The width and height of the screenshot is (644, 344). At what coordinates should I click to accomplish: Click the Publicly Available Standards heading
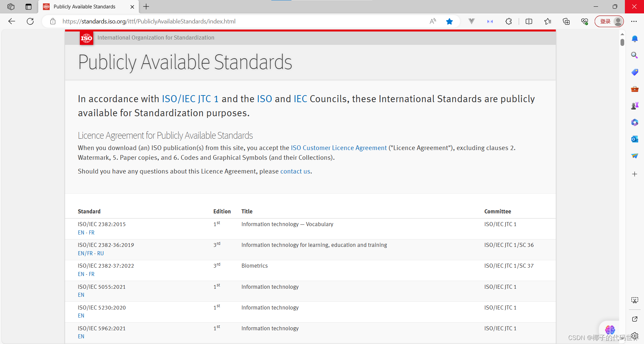(185, 62)
